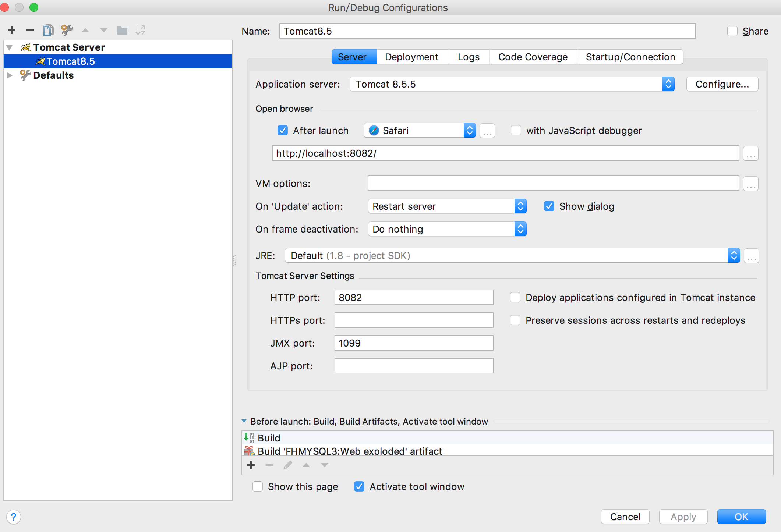Screen dimensions: 781x532
Task: Click the Configure... button
Action: click(722, 84)
